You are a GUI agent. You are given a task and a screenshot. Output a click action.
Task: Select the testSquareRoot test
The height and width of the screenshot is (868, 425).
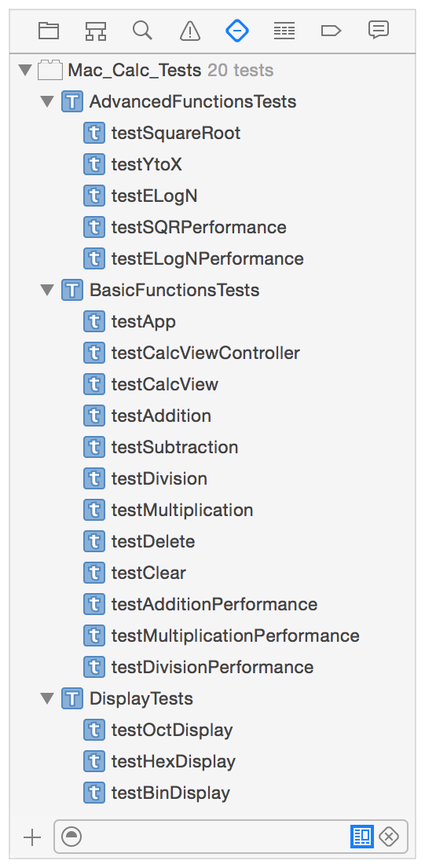tap(162, 133)
